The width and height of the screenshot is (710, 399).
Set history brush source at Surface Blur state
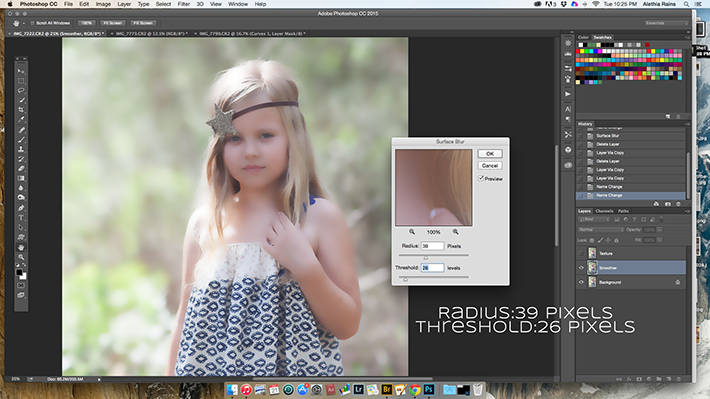580,135
